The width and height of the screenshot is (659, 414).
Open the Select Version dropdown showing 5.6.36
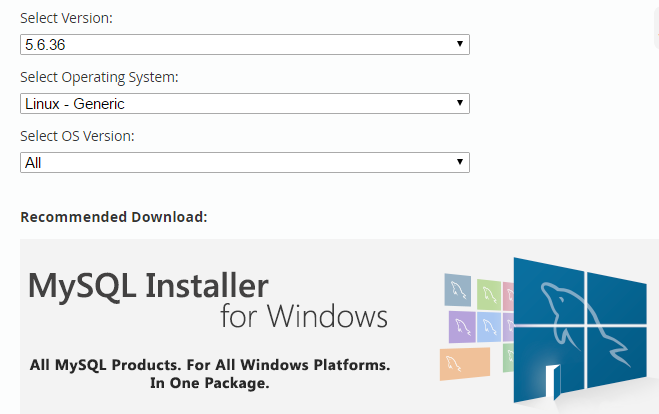(x=245, y=45)
